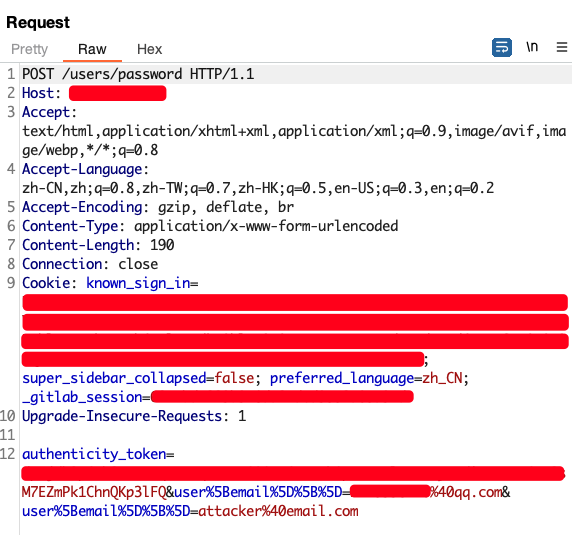Click the Content-Length value 190
This screenshot has width=572, height=535.
(x=162, y=245)
